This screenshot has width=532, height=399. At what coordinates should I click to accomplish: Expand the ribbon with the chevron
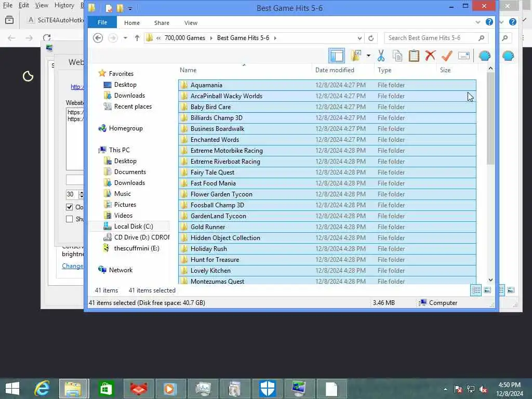(478, 22)
